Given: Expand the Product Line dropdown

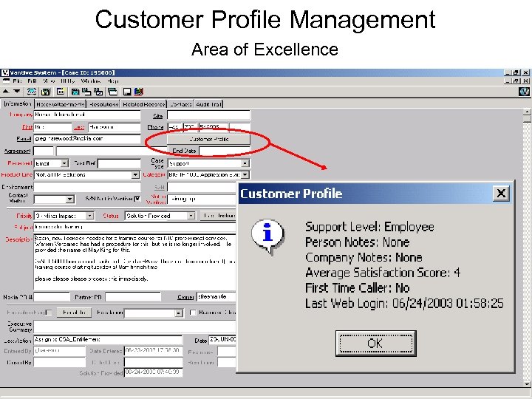Looking at the screenshot, I should click(x=135, y=174).
